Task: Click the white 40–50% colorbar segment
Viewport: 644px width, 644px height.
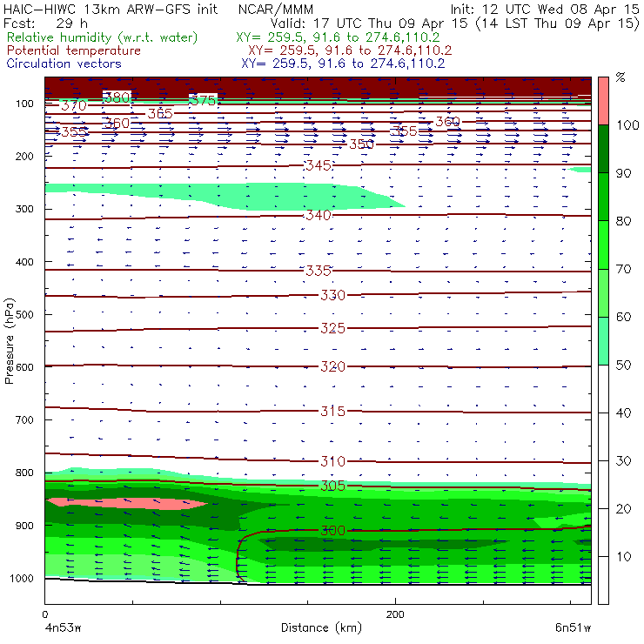Action: (x=603, y=388)
